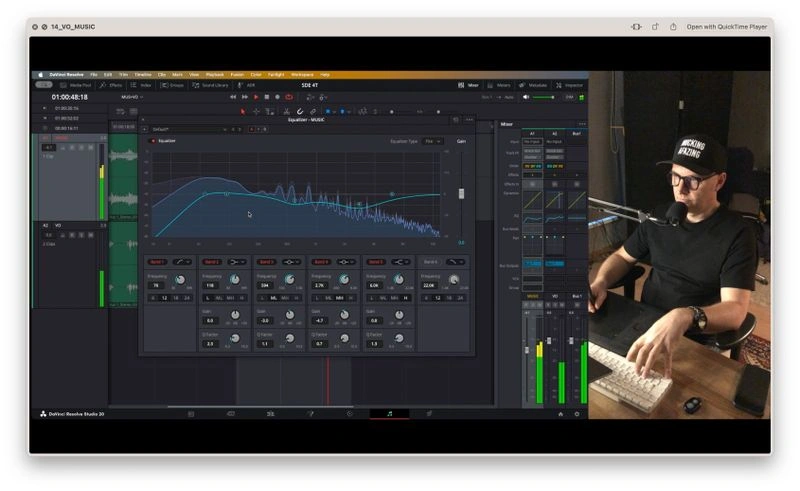The height and width of the screenshot is (491, 800).
Task: Show the Index panel
Action: point(141,85)
